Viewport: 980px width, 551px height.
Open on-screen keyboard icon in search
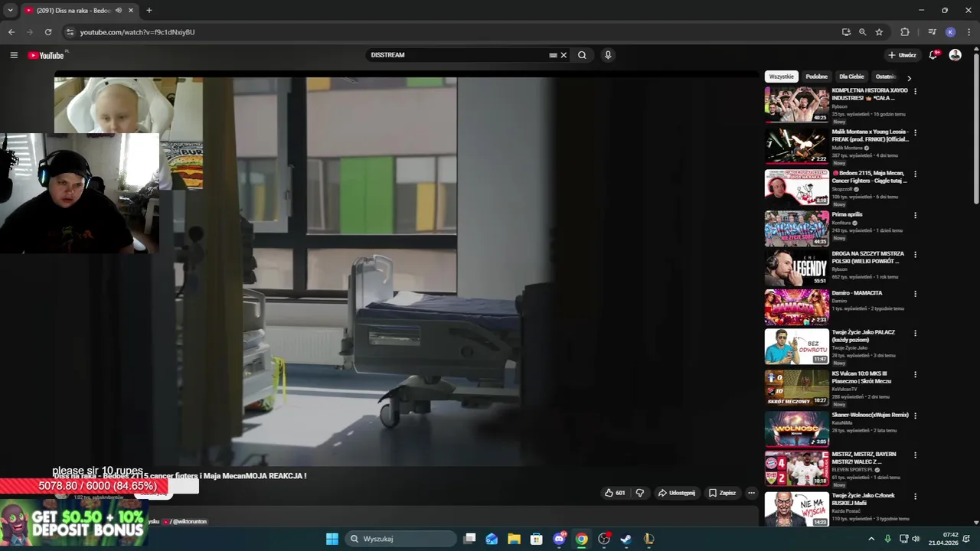pos(553,55)
